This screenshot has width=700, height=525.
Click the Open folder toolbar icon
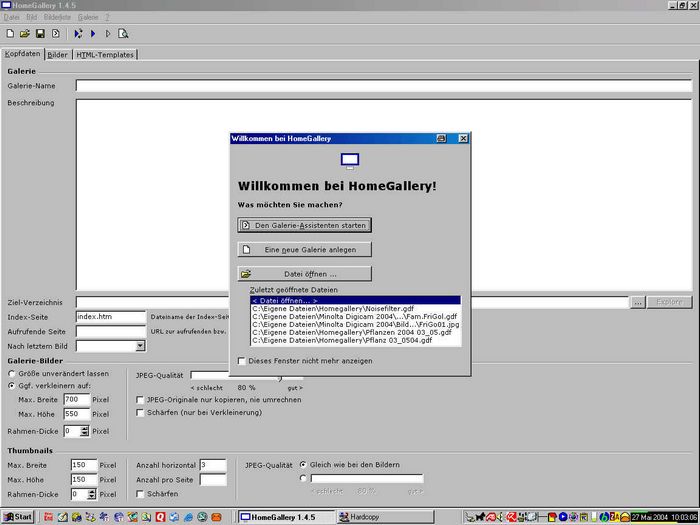click(x=25, y=33)
